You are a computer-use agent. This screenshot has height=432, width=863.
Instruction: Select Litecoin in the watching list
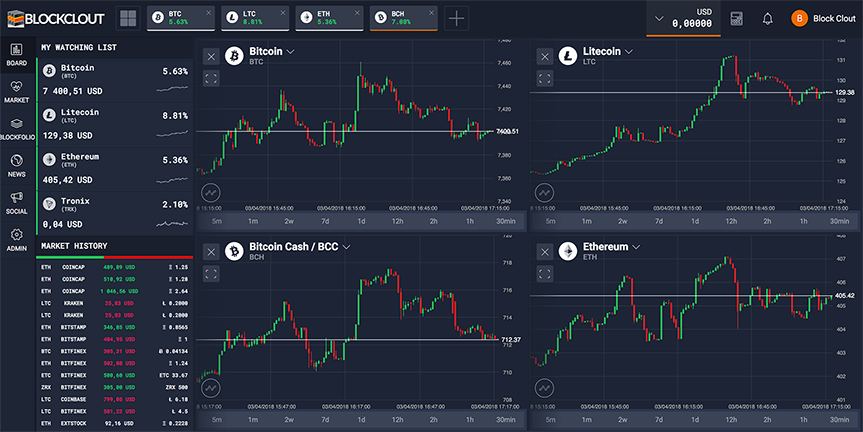115,124
